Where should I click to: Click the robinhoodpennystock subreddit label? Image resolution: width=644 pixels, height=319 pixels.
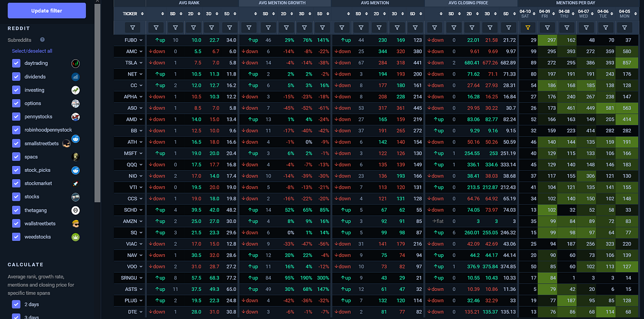(x=48, y=130)
